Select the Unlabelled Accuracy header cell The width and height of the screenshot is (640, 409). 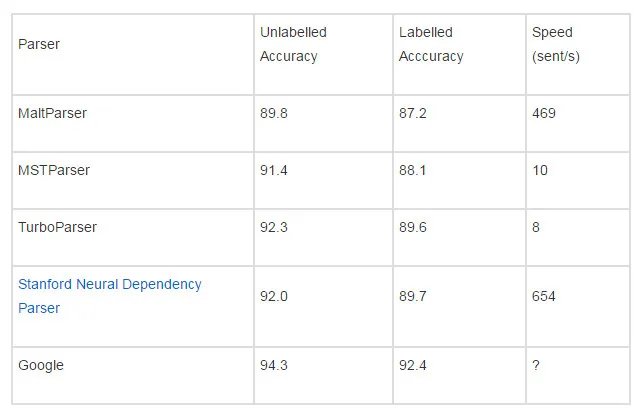click(323, 55)
